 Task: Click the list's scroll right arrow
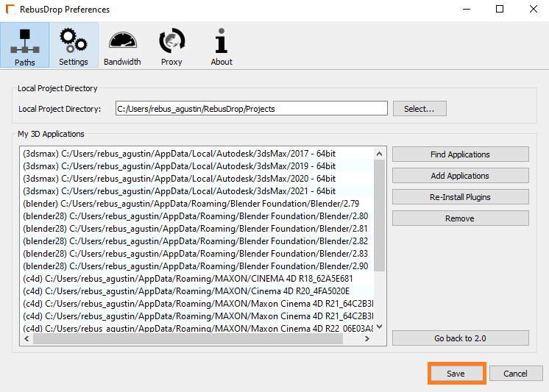(x=367, y=338)
